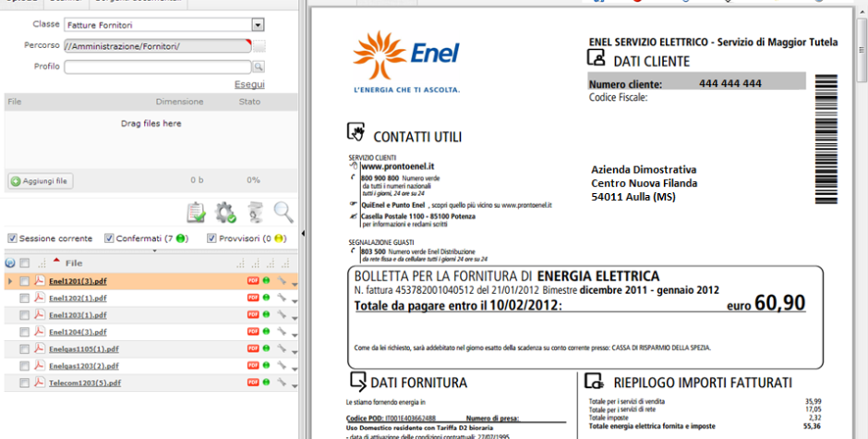Click the blue refresh icon in list header
This screenshot has width=868, height=439.
tap(10, 263)
